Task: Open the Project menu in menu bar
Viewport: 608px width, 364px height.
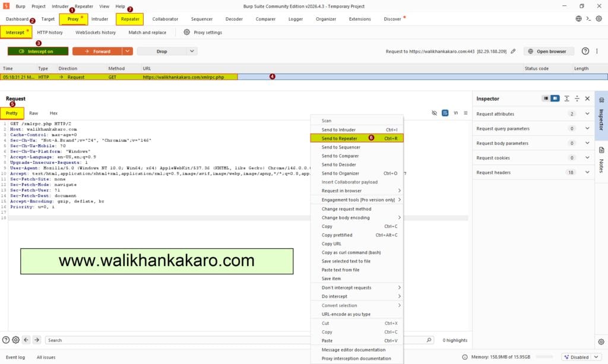Action: (39, 6)
